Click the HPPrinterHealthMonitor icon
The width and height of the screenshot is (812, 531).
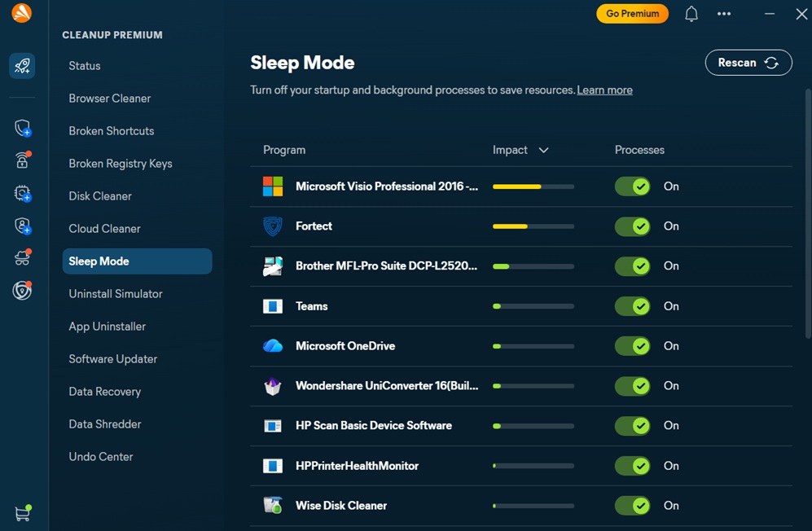tap(273, 466)
